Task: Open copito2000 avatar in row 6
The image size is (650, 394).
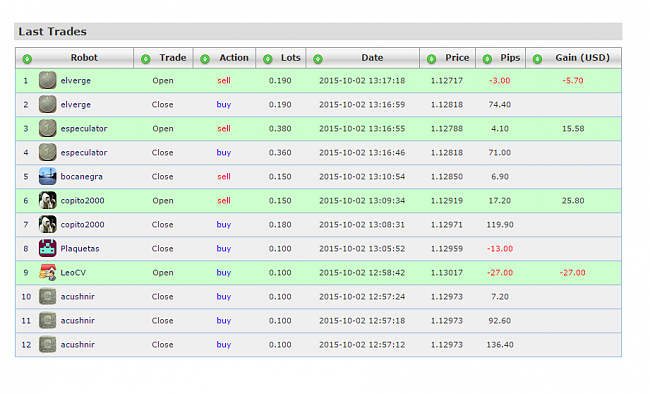Action: [47, 201]
